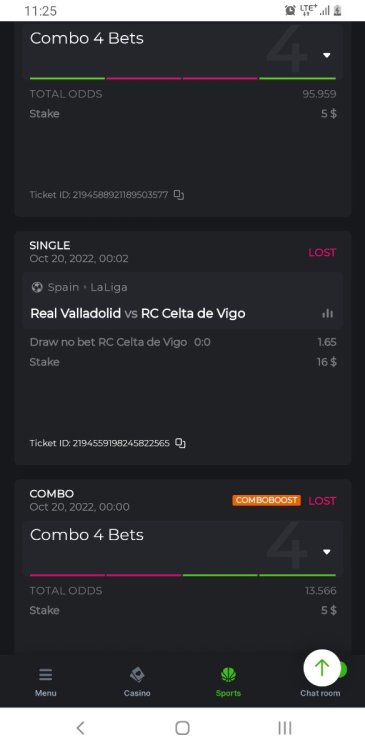Image resolution: width=365 pixels, height=750 pixels.
Task: Open the Chat room tab
Action: pyautogui.click(x=320, y=693)
